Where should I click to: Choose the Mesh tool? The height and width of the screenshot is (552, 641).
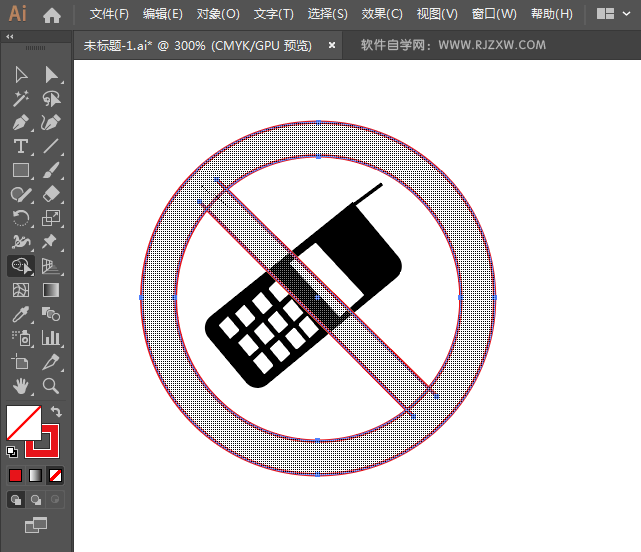pyautogui.click(x=21, y=290)
